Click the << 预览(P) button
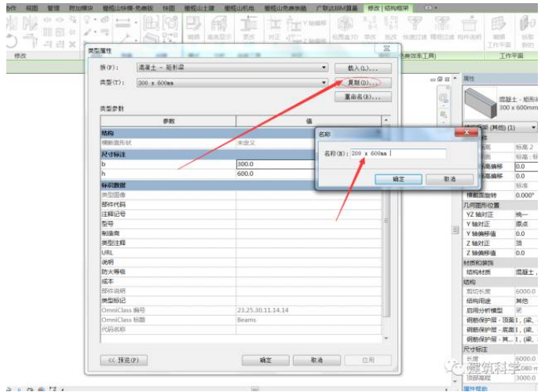The width and height of the screenshot is (541, 392). (x=124, y=361)
